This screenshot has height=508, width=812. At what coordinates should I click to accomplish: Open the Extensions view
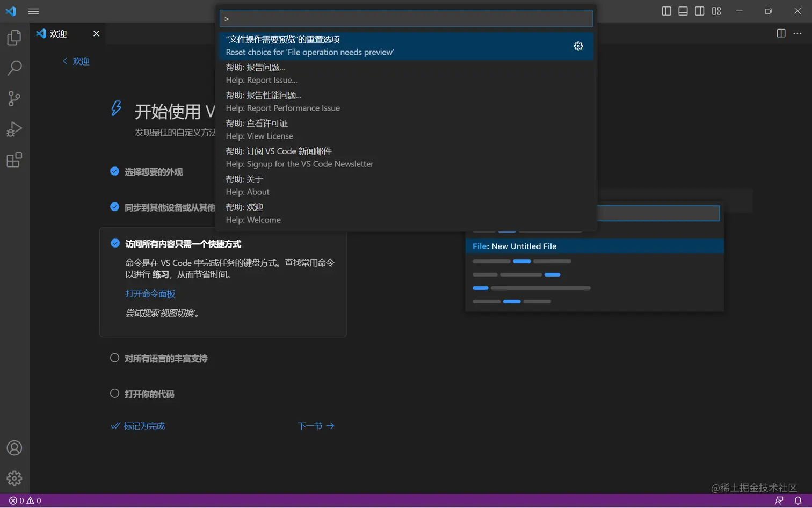click(x=15, y=160)
